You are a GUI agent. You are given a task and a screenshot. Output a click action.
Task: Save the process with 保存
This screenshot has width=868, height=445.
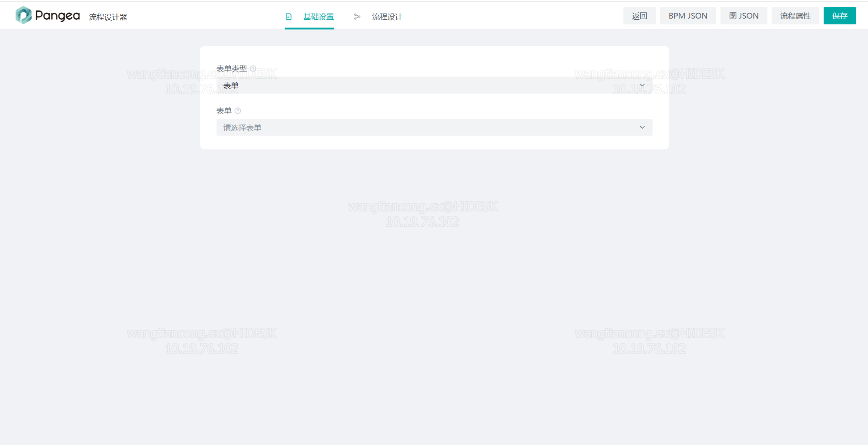pyautogui.click(x=840, y=16)
